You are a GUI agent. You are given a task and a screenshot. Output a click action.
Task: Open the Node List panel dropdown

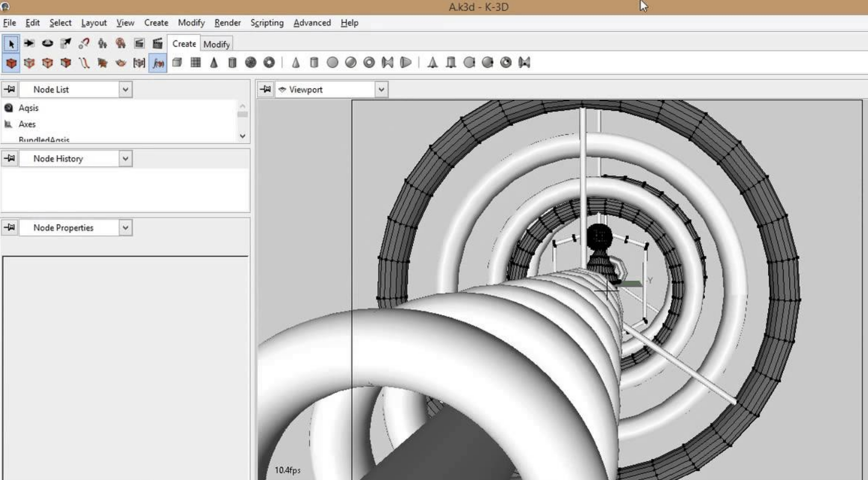[125, 90]
